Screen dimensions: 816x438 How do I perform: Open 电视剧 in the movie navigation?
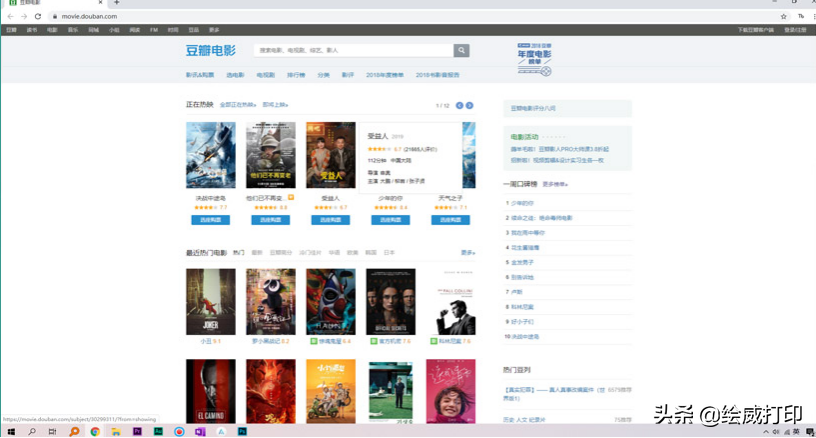pyautogui.click(x=265, y=75)
